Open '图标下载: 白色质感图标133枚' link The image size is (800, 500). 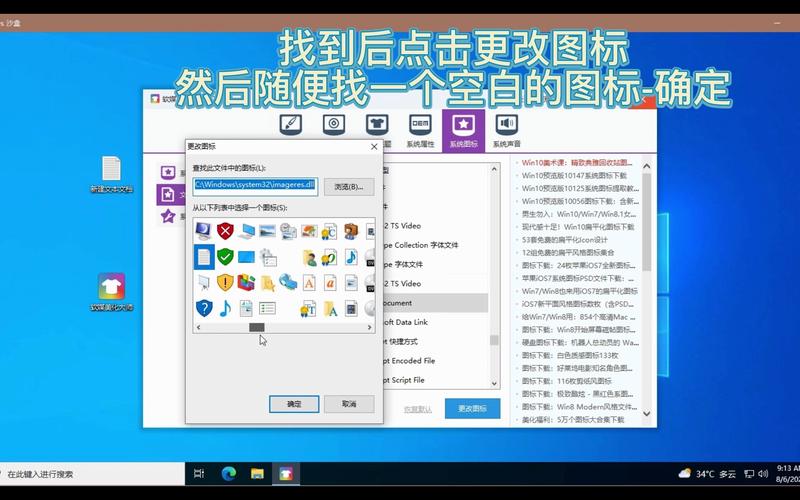pos(569,356)
